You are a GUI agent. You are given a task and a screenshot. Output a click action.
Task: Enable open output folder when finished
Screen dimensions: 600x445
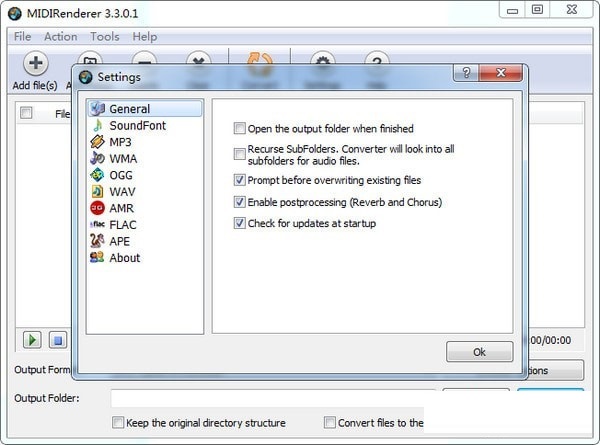tap(239, 129)
